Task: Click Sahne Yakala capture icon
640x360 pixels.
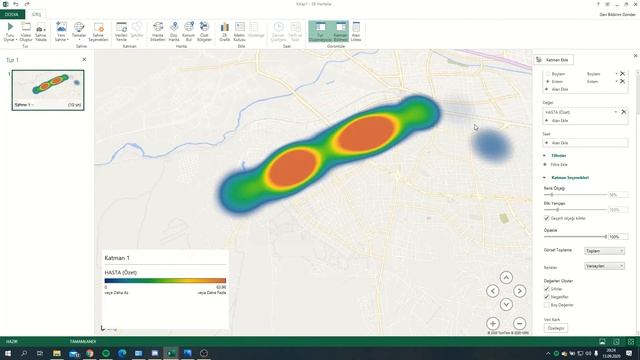Action: (40, 32)
